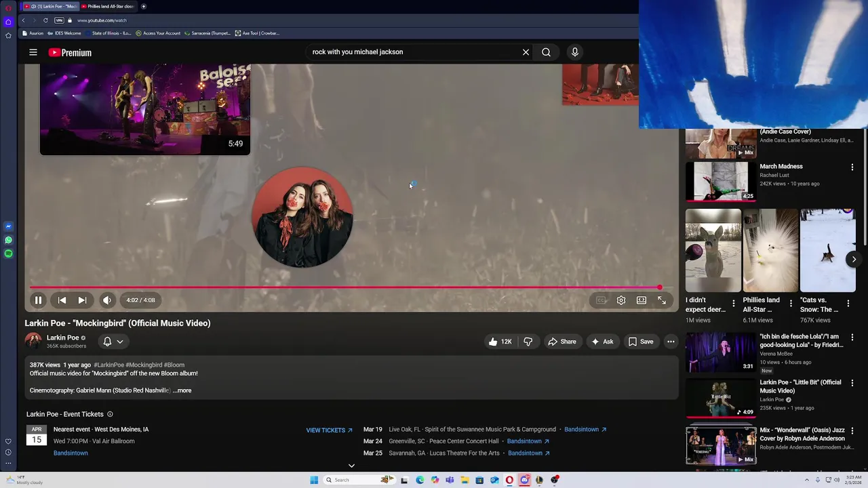Click the magnifier search button

(546, 52)
